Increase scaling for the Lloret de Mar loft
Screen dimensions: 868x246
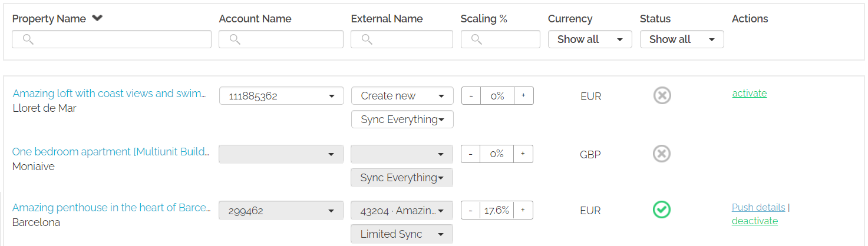[x=523, y=96]
